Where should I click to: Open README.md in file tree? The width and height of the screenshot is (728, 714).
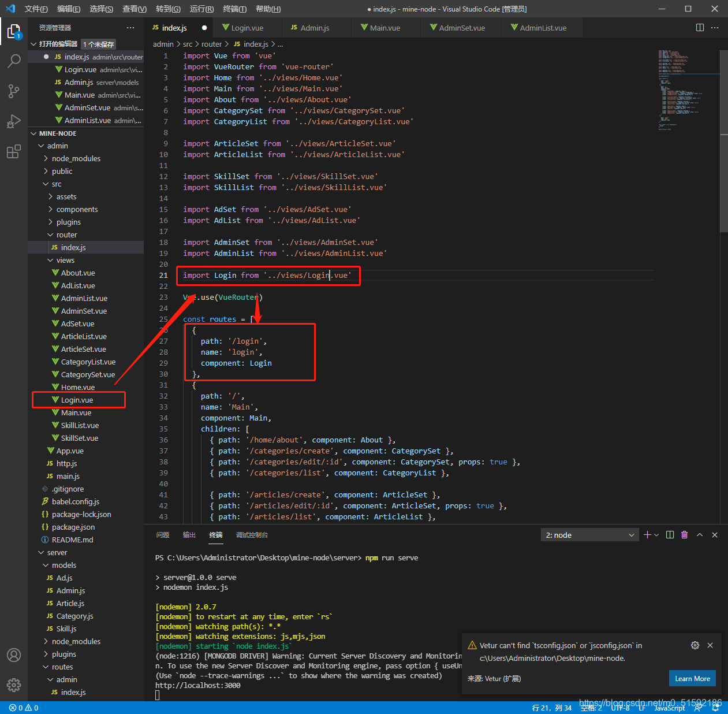(x=72, y=540)
